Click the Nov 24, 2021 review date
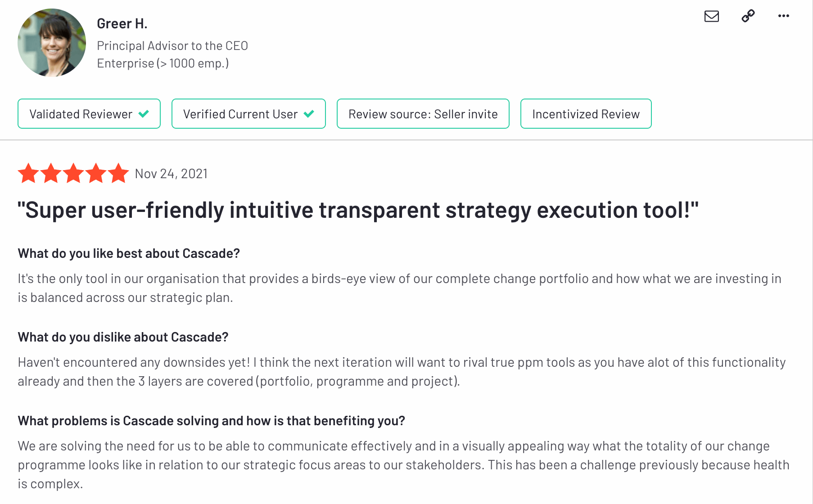This screenshot has height=504, width=813. pyautogui.click(x=171, y=174)
